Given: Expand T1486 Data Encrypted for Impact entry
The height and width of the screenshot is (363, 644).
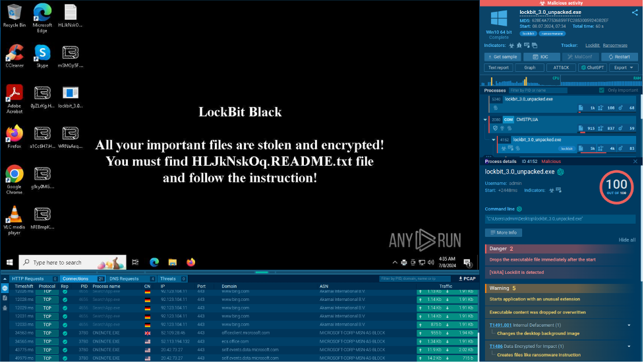Looking at the screenshot, I should click(x=629, y=347).
